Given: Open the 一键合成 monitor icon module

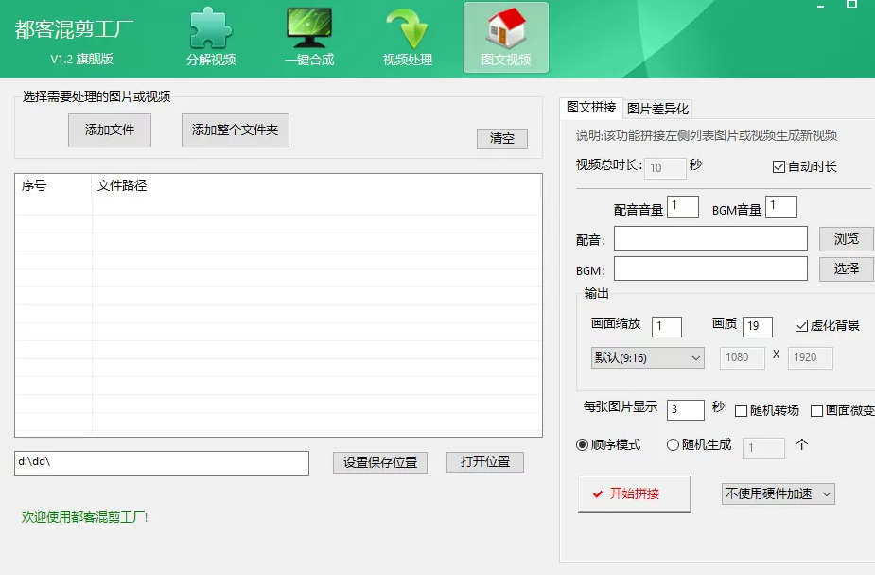Looking at the screenshot, I should 309,37.
